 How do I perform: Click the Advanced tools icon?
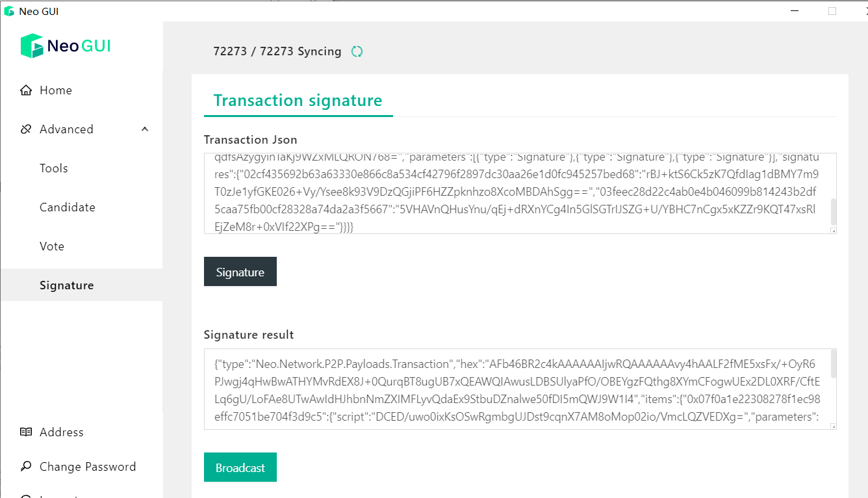(26, 129)
